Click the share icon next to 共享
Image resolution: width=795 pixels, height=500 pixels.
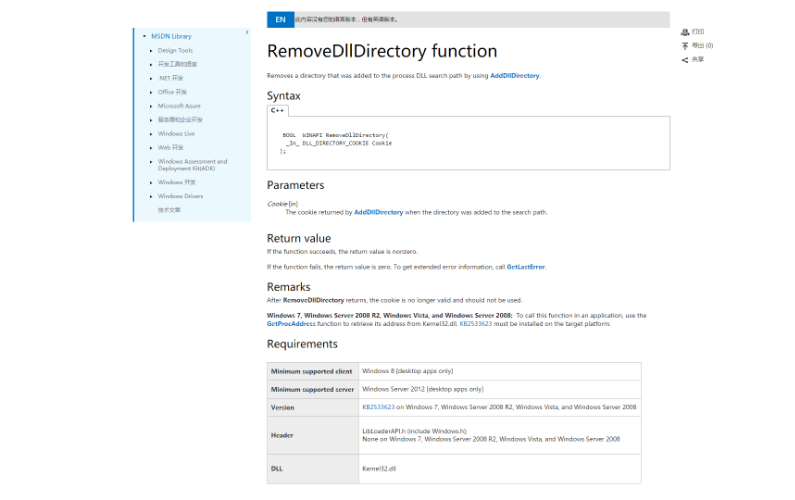(685, 59)
